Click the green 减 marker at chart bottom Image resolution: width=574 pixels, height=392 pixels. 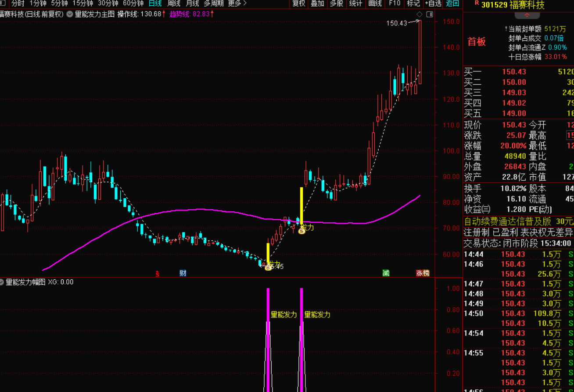[386, 273]
